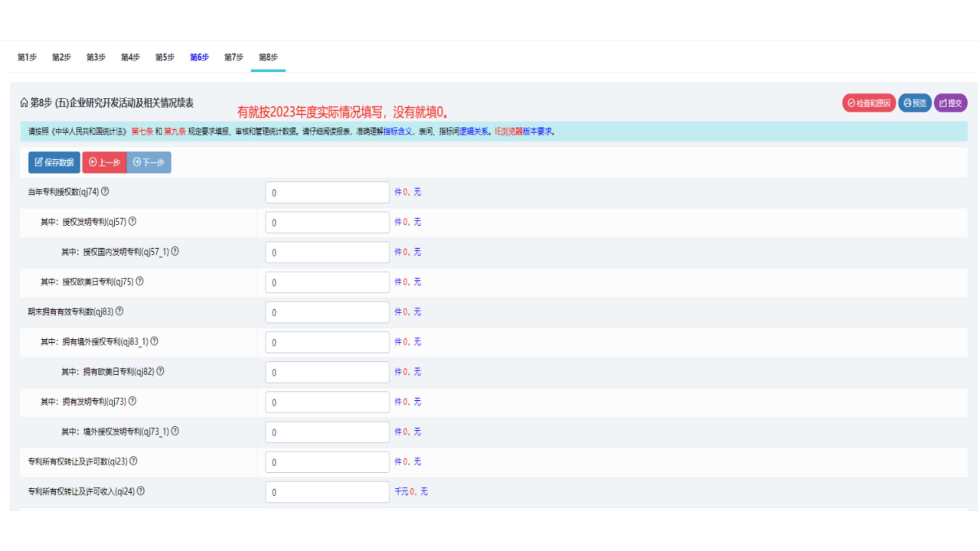Click the 检查和原因 button
This screenshot has width=980, height=551.
click(x=869, y=103)
